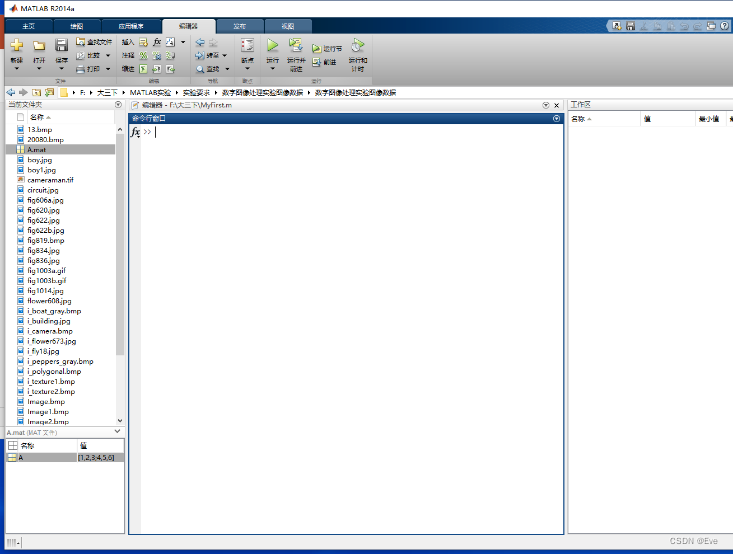The height and width of the screenshot is (554, 733).
Task: Click the green Run (运行) play icon
Action: [x=273, y=45]
